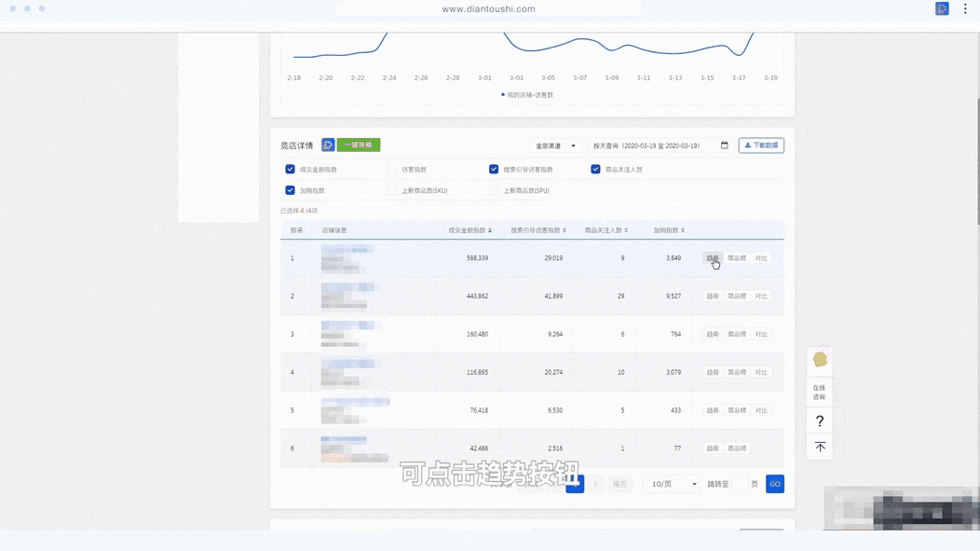Click 商品榜 for rank 2 store
Image resolution: width=980 pixels, height=551 pixels.
click(736, 296)
